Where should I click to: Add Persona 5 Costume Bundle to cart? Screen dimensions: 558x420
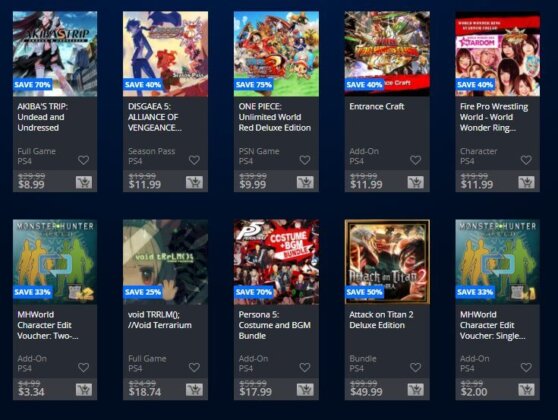tap(305, 390)
